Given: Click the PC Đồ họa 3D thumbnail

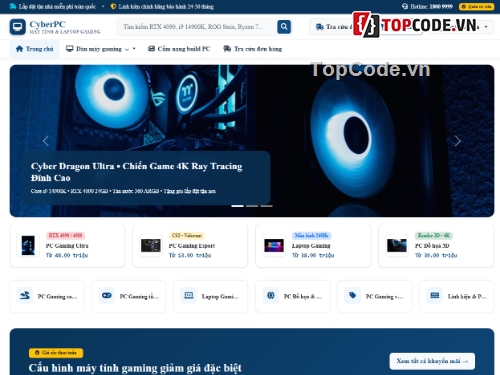Looking at the screenshot, I should coord(397,245).
